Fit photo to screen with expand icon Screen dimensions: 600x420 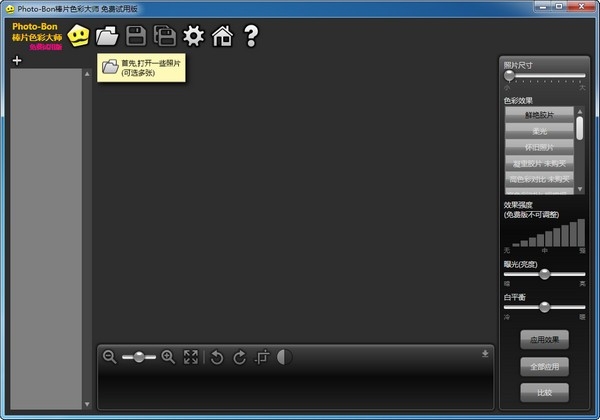pos(191,357)
